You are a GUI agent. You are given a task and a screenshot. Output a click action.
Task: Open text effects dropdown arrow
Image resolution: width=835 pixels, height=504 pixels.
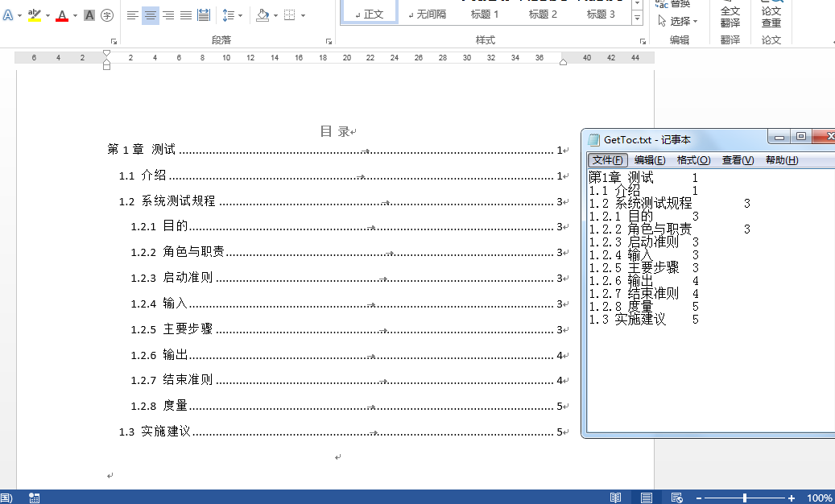19,16
